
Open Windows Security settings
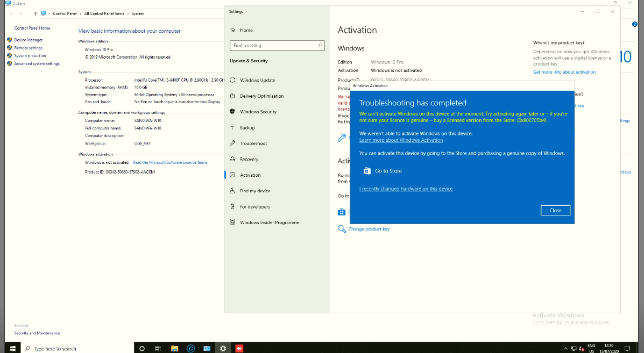[x=258, y=112]
